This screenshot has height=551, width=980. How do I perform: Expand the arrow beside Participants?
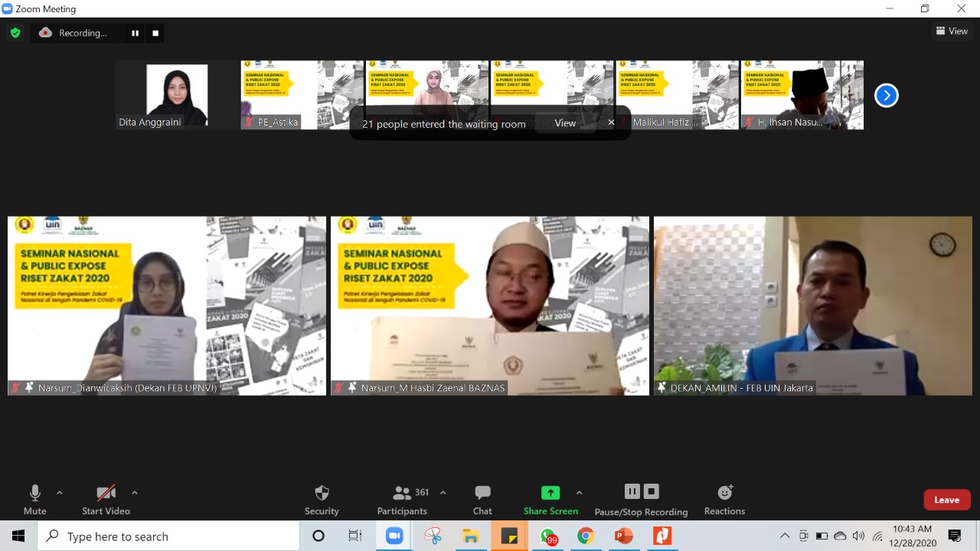click(x=443, y=493)
